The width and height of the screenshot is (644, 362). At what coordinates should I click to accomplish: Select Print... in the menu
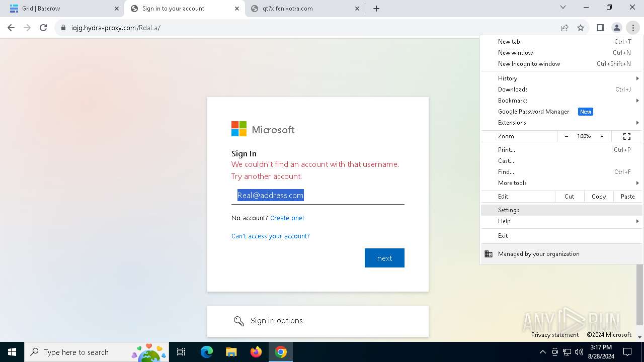point(561,150)
